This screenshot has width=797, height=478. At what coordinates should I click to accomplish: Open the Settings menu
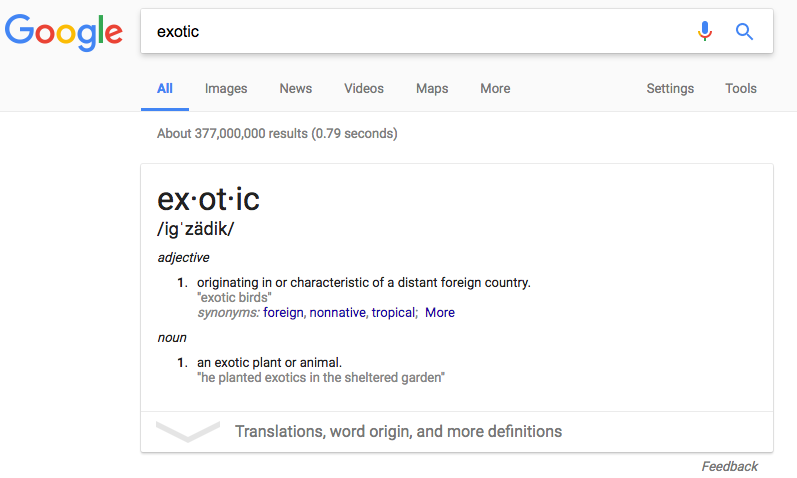[x=670, y=88]
